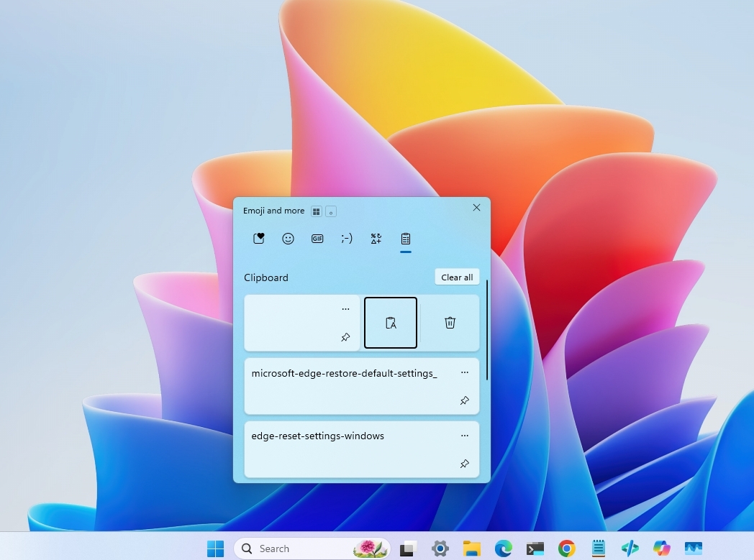The width and height of the screenshot is (754, 560).
Task: Open File Explorer from the taskbar
Action: pyautogui.click(x=472, y=548)
